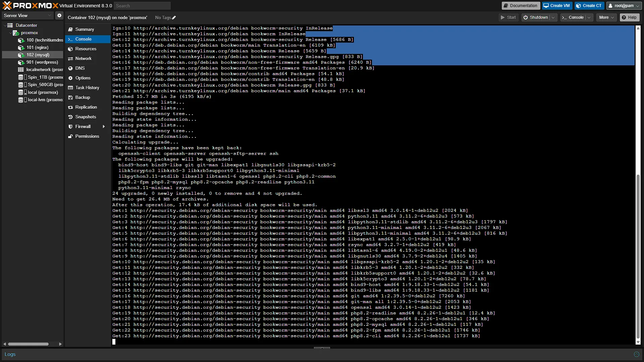Click the console vertical scrollbar thumb

pos(638,257)
